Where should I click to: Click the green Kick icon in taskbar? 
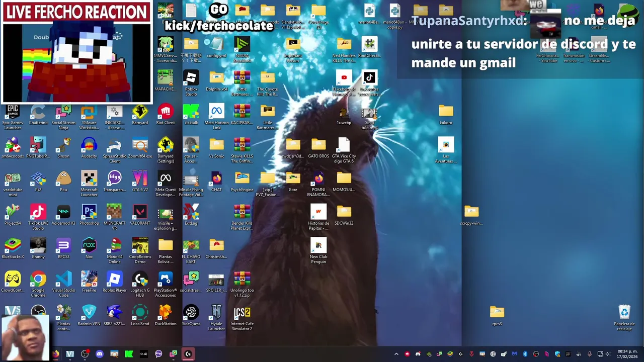tap(129, 354)
